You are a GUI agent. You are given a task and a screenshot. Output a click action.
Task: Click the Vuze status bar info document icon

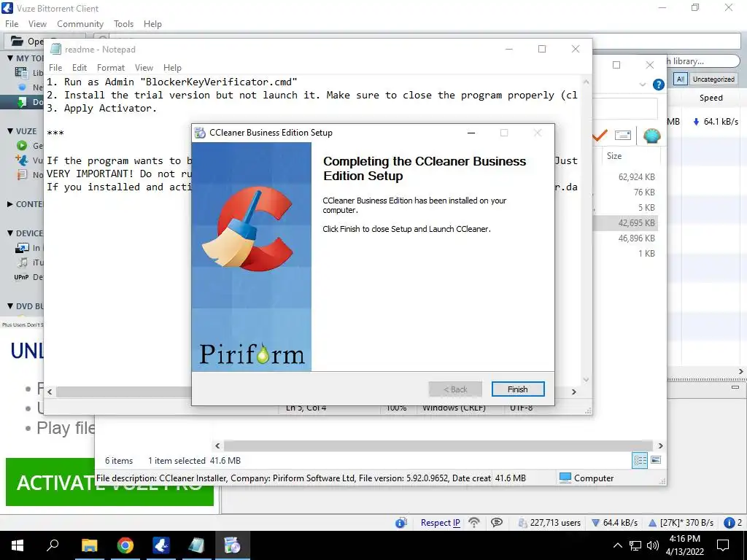(401, 522)
